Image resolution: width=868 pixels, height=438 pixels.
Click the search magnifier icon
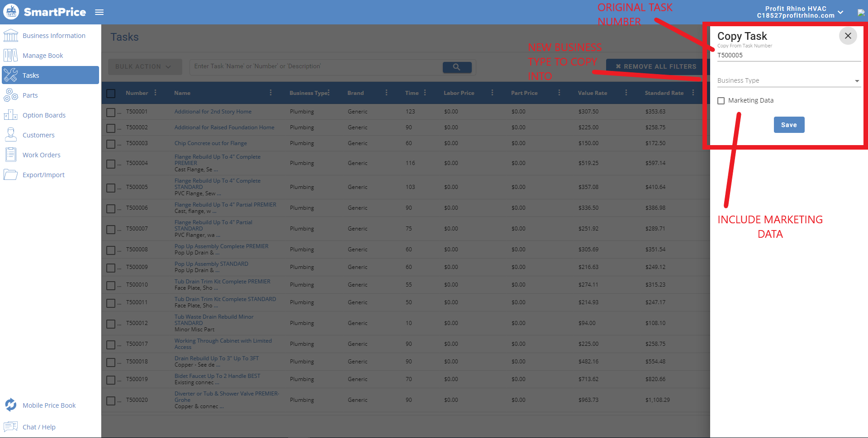(457, 66)
